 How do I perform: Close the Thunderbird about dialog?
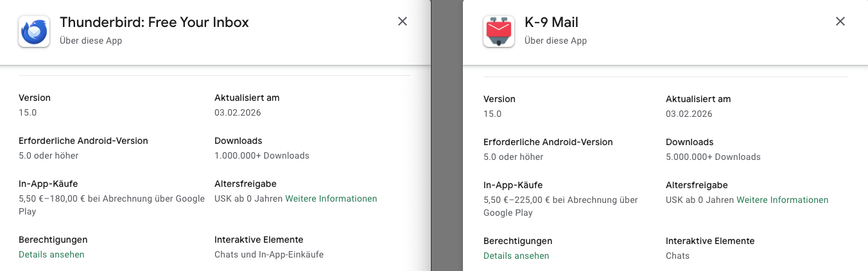(403, 21)
